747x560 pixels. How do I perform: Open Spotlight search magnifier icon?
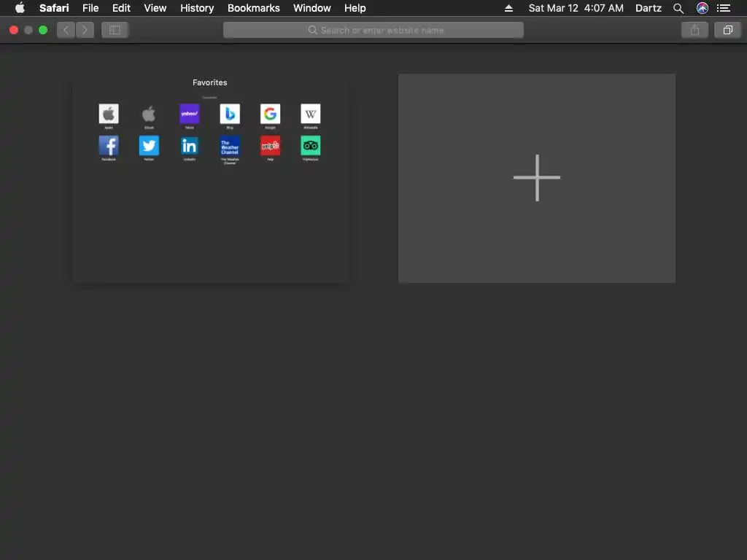678,8
